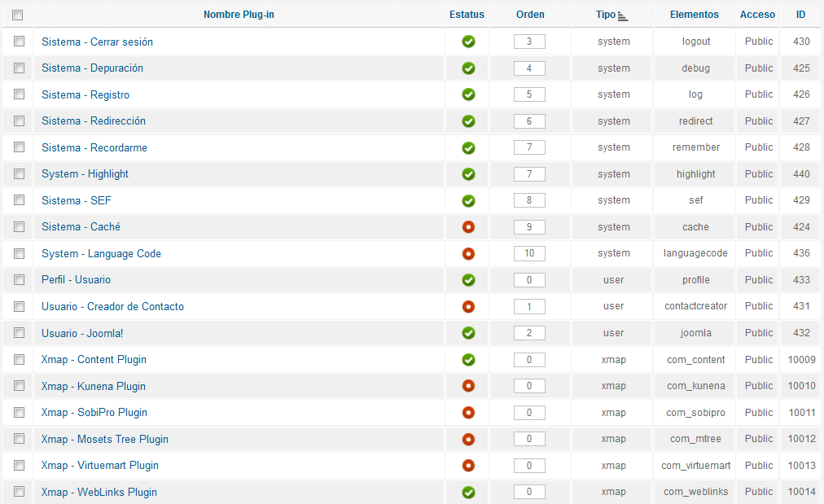Viewport: 824px width, 504px height.
Task: Enable Xmap - Mosets Tree Plugin status icon
Action: pyautogui.click(x=468, y=440)
